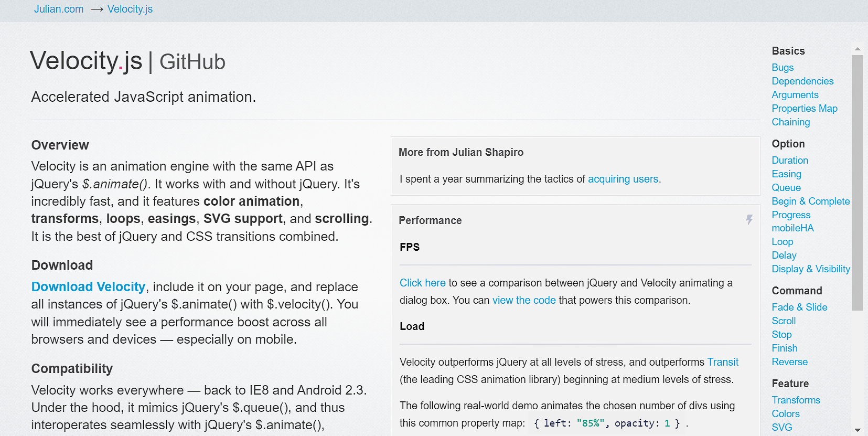Open the Transit library link
This screenshot has height=436, width=868.
point(723,362)
